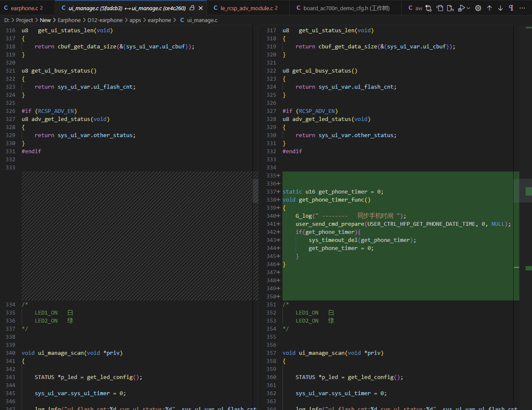
Task: Click breadcrumb apps folder
Action: 135,20
